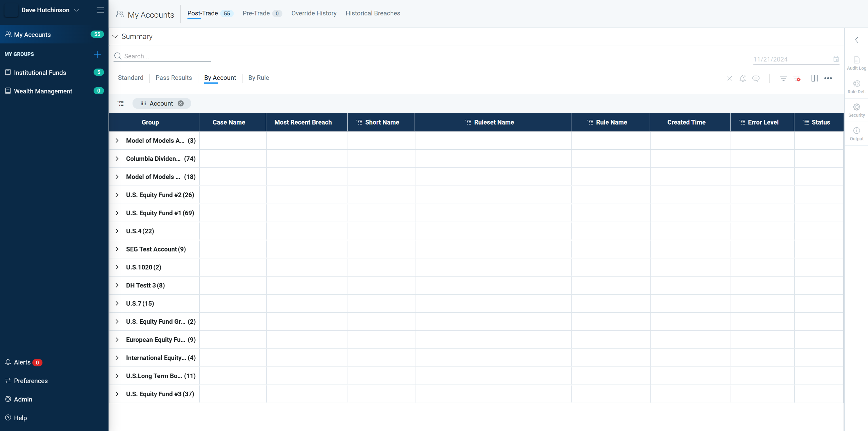Open the three-dot more options menu

pyautogui.click(x=828, y=78)
